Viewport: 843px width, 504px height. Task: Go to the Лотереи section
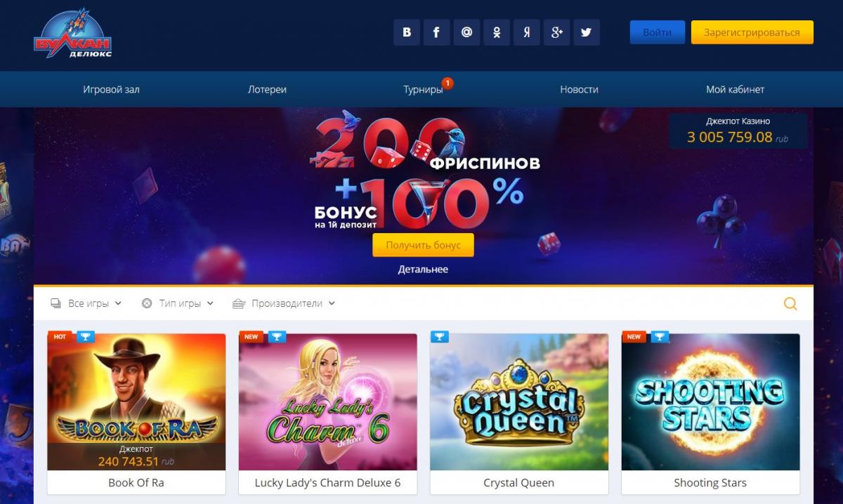tap(267, 89)
